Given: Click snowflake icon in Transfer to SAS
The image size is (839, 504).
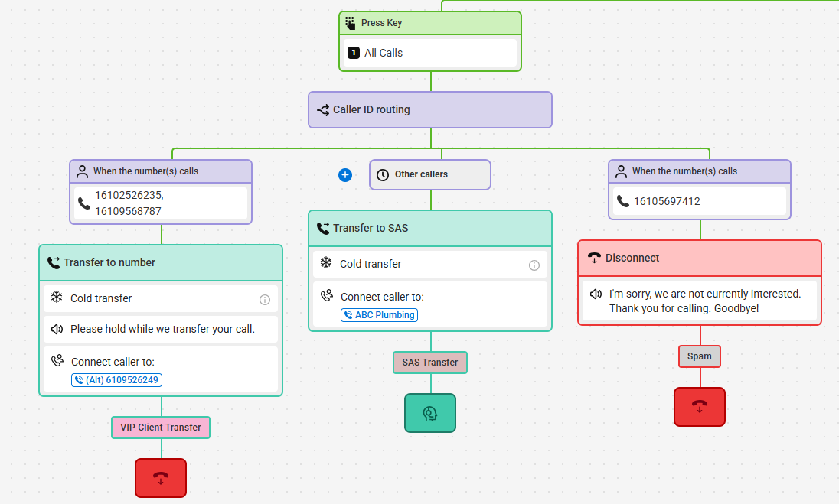Looking at the screenshot, I should [326, 262].
